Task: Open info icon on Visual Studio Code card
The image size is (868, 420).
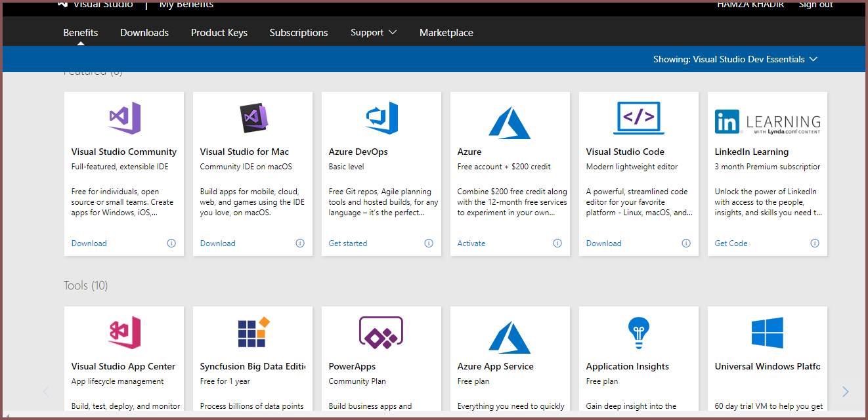Action: [x=686, y=243]
